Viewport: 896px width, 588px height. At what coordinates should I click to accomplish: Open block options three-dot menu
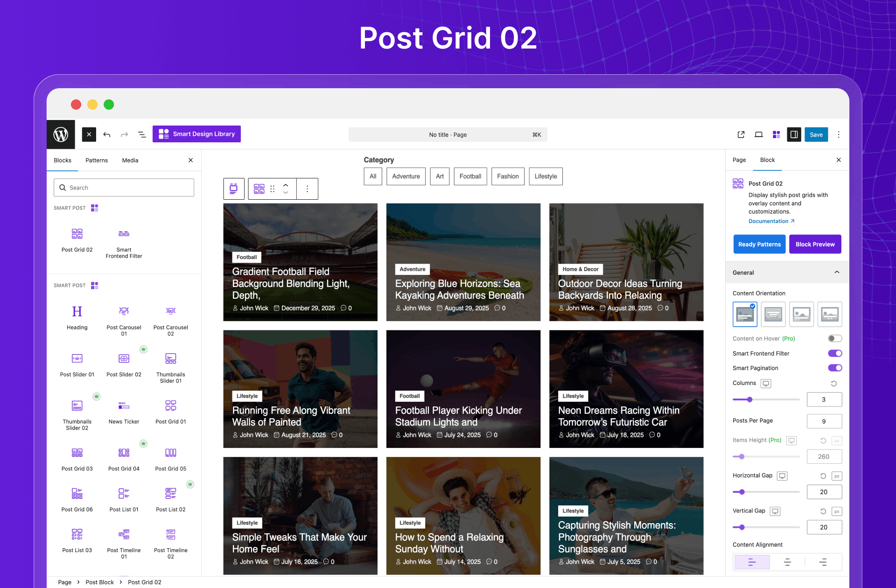coord(307,189)
